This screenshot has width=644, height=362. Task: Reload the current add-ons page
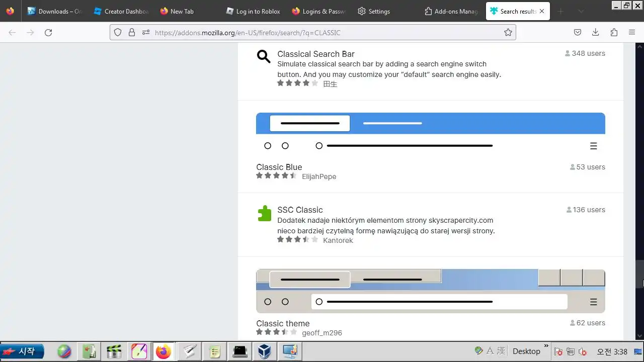[48, 33]
